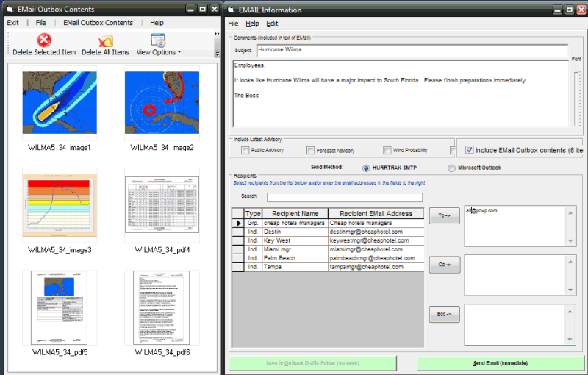Click the Delete All Items icon
The width and height of the screenshot is (588, 375).
point(105,40)
